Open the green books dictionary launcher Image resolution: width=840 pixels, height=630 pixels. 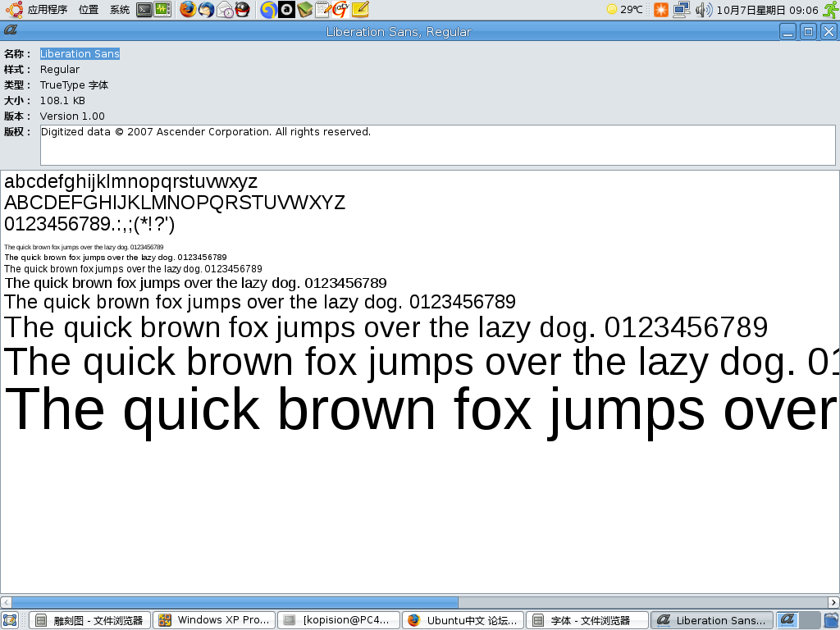305,9
